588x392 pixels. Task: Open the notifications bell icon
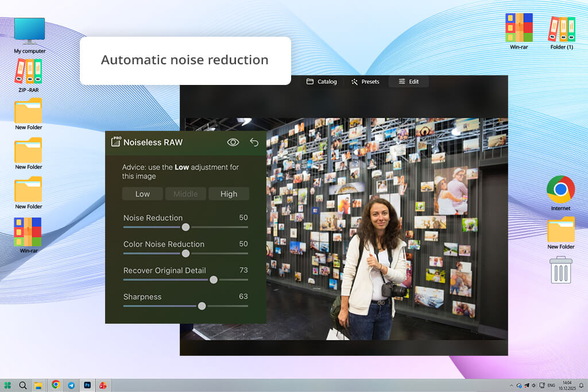coord(581,385)
